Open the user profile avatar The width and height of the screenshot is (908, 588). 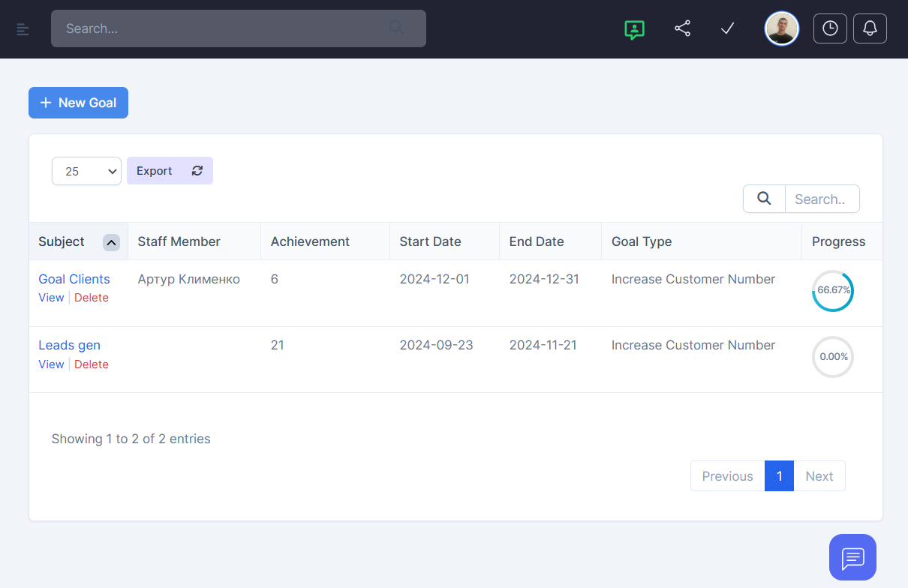tap(781, 28)
